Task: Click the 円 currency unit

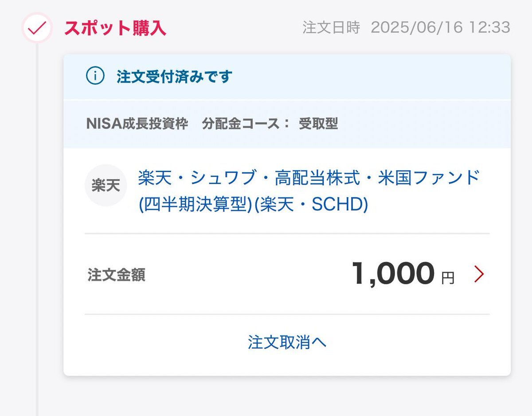Action: pyautogui.click(x=448, y=279)
